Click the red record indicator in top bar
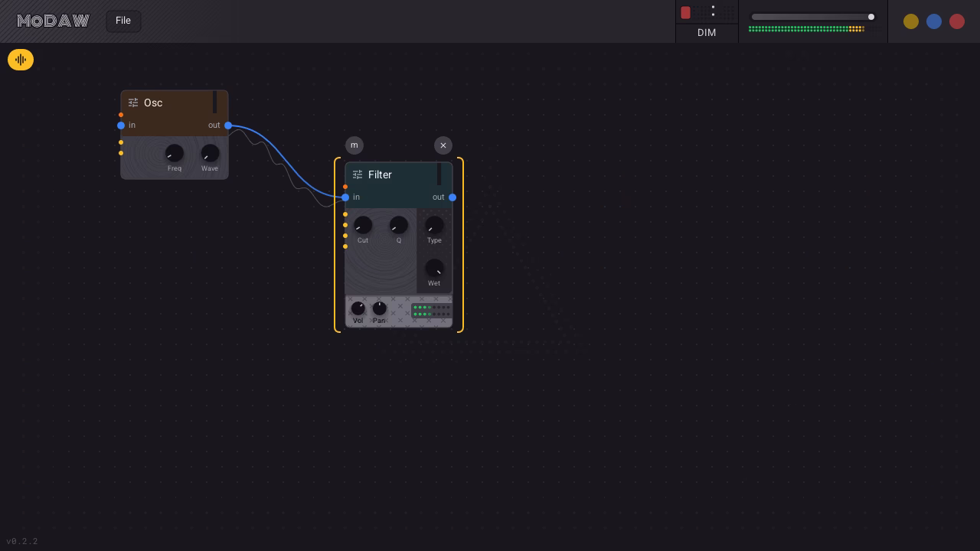 (x=686, y=12)
